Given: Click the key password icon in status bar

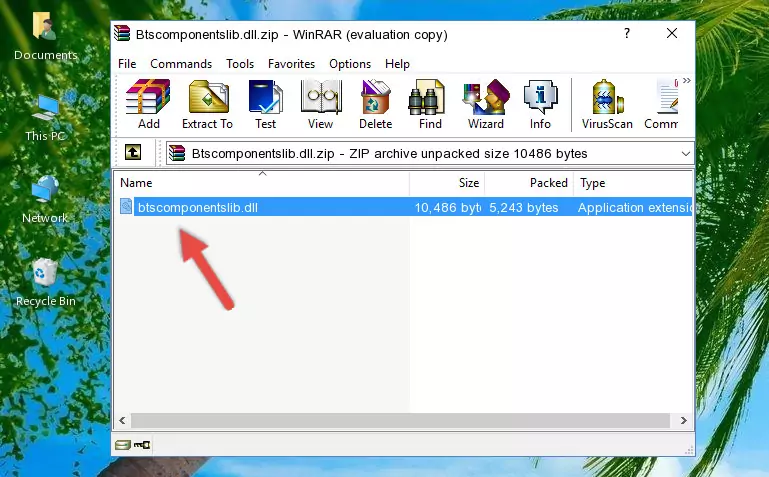Looking at the screenshot, I should point(142,445).
